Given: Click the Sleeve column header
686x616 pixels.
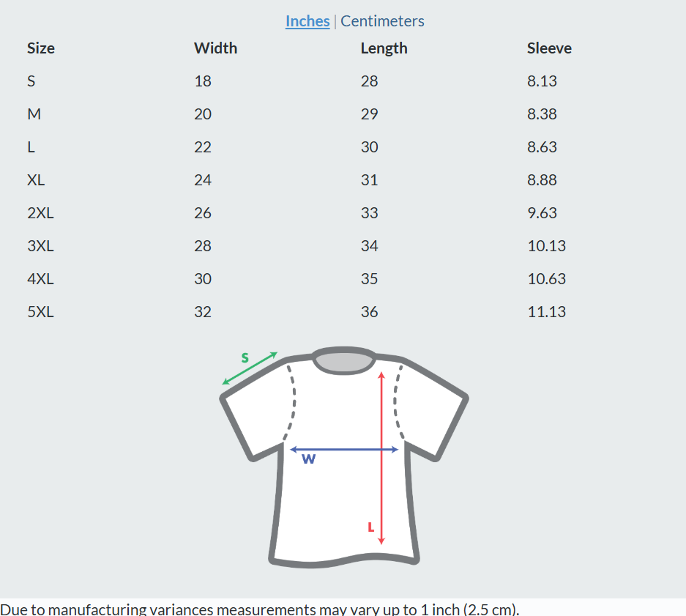Looking at the screenshot, I should coord(549,48).
